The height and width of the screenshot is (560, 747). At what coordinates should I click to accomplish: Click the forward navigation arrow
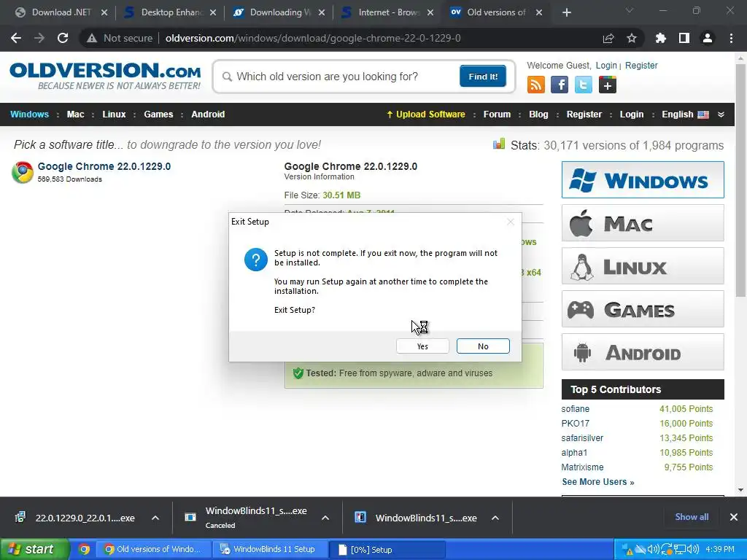tap(39, 38)
